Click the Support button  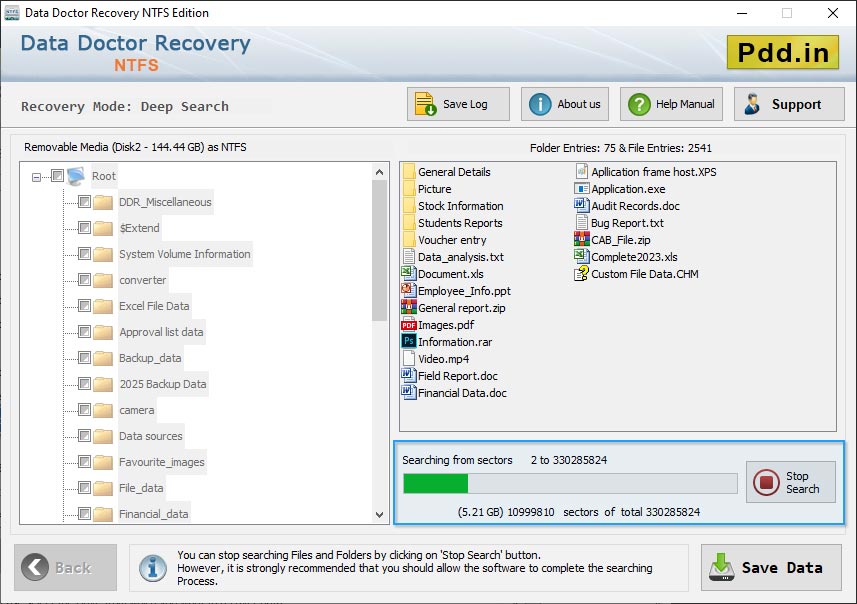pyautogui.click(x=789, y=104)
